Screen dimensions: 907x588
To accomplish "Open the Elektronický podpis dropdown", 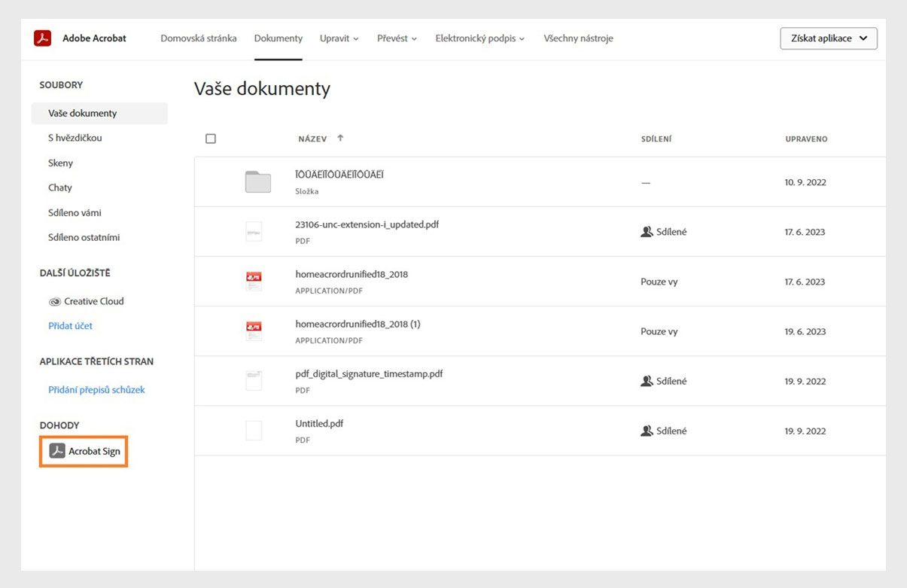I will [x=479, y=38].
